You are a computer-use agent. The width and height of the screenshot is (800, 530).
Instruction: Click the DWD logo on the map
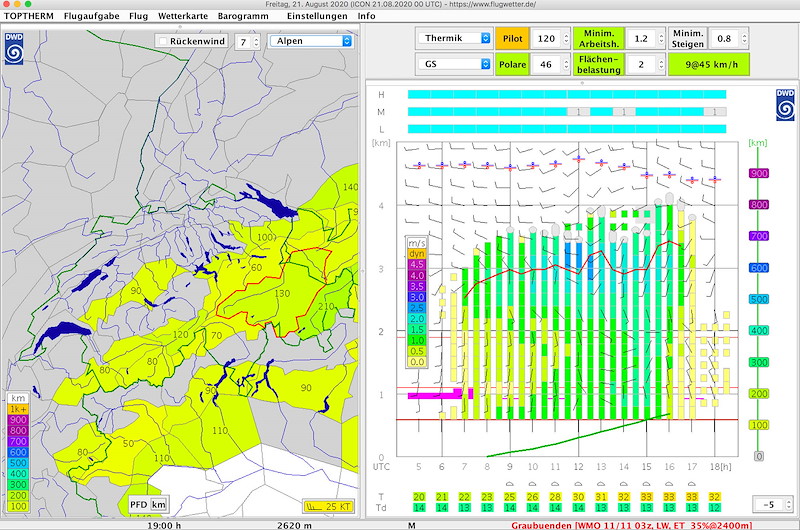15,51
